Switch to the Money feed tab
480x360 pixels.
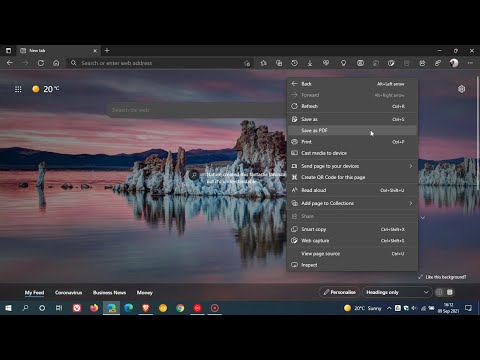tap(145, 292)
